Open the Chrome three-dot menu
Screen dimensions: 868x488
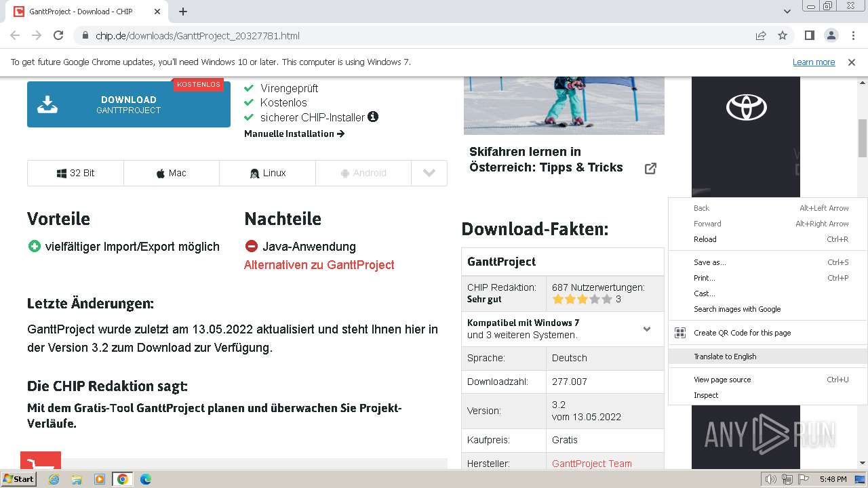click(853, 35)
